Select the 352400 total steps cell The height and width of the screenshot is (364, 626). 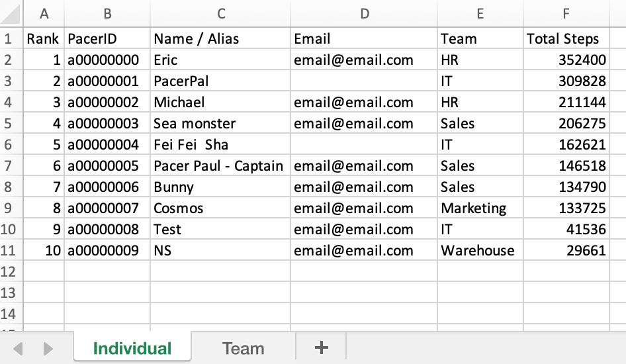tap(566, 60)
